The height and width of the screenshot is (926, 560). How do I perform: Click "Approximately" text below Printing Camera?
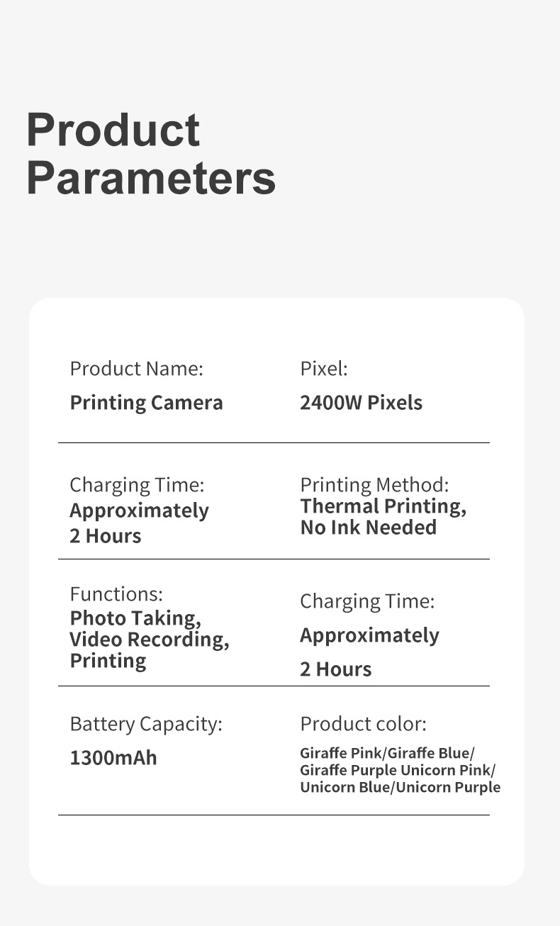(x=139, y=511)
